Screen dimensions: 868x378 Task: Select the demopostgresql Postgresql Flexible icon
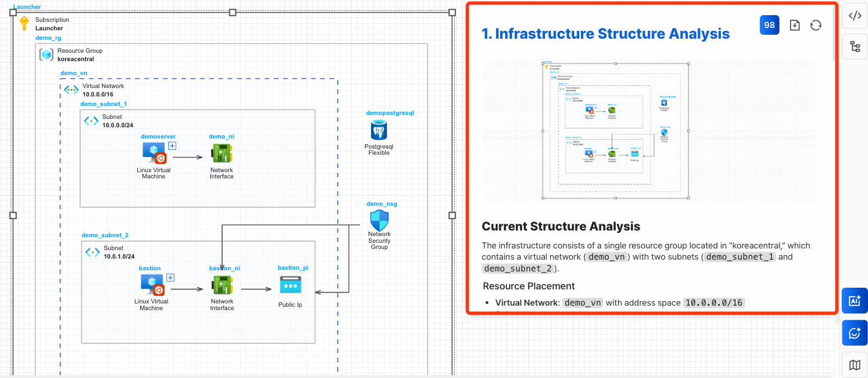coord(379,130)
